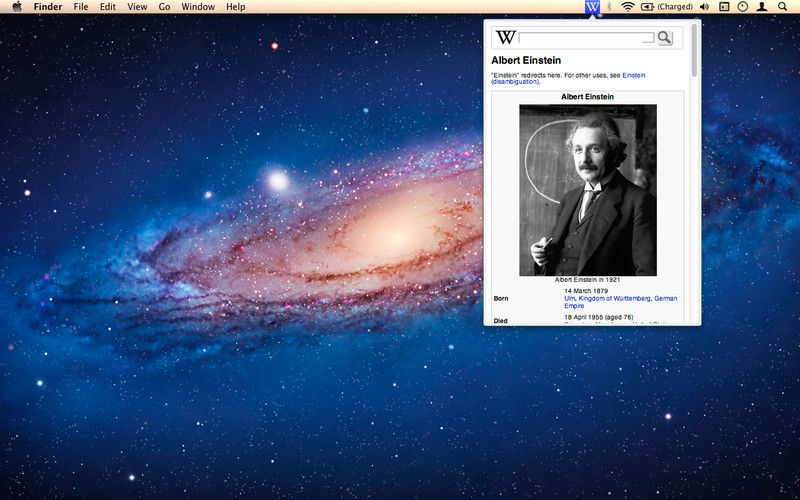This screenshot has width=800, height=500.
Task: Open Spotlight search magnifier
Action: [782, 7]
